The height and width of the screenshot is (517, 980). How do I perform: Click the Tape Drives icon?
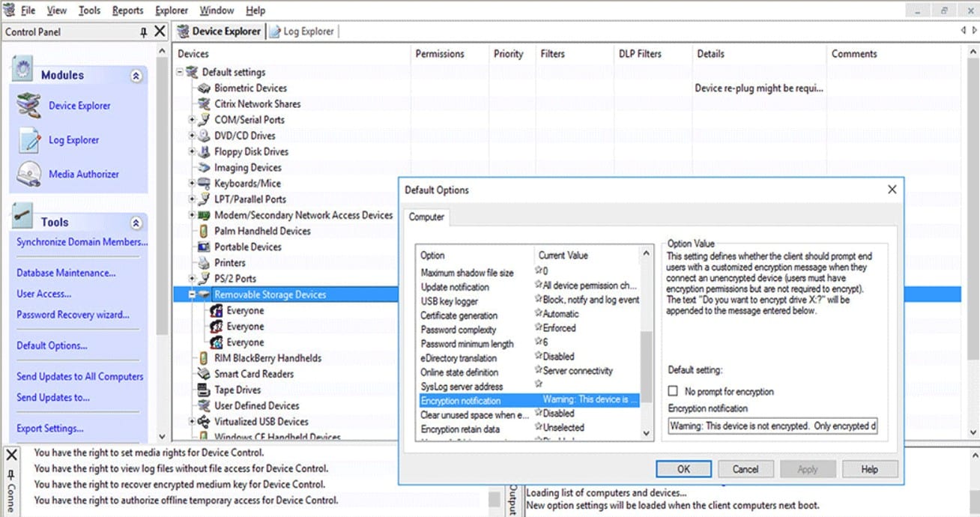(x=203, y=390)
